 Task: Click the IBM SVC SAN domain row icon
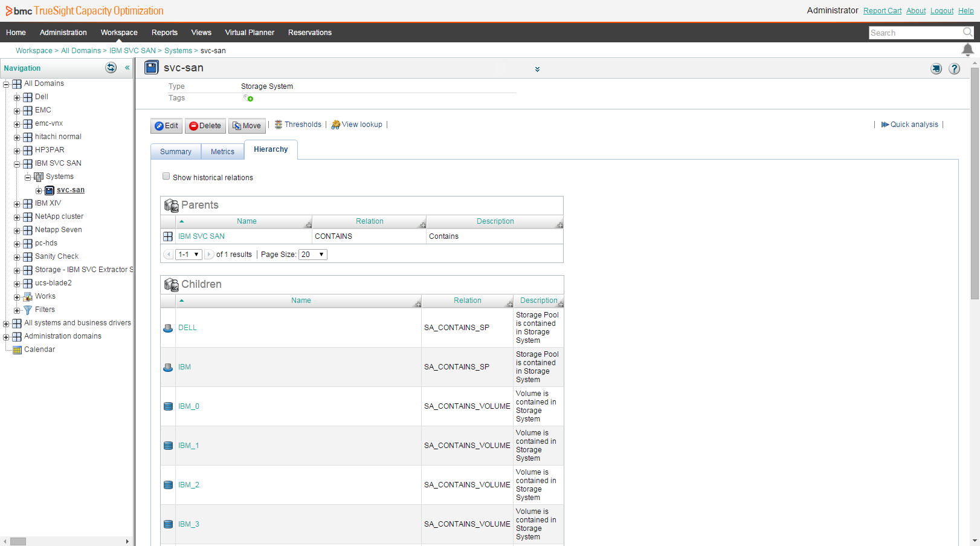click(168, 236)
